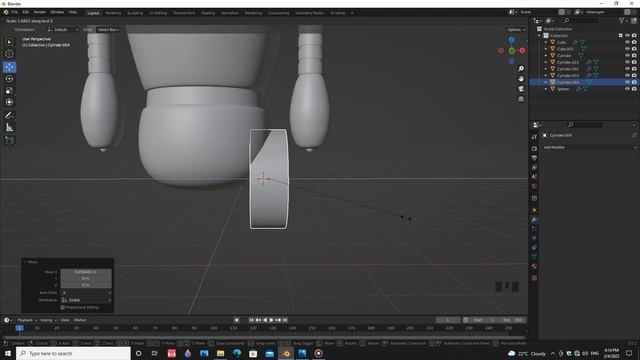Image resolution: width=640 pixels, height=360 pixels.
Task: Switch to the Geometry Nodes workspace tab
Action: pyautogui.click(x=310, y=13)
